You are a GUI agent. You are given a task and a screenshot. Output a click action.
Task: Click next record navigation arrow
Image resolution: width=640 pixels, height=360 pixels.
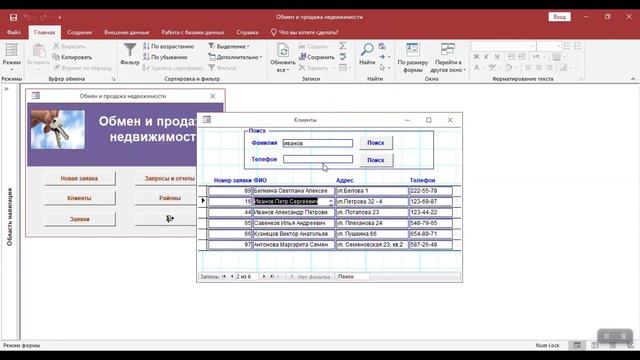pos(264,277)
